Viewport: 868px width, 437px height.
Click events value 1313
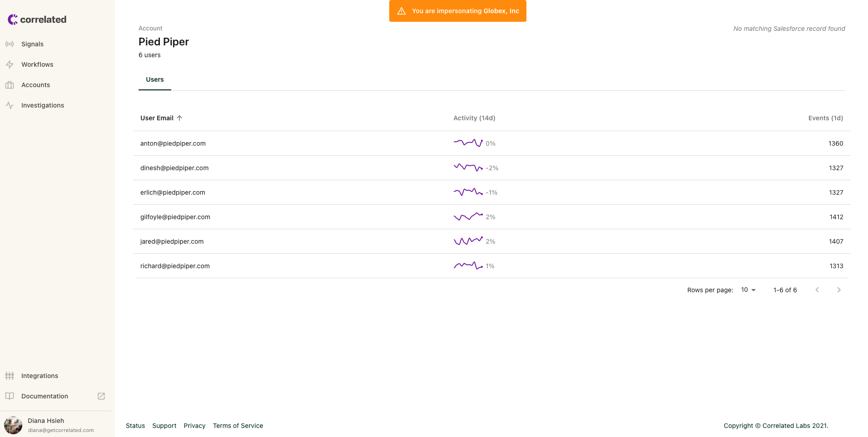[x=836, y=266]
